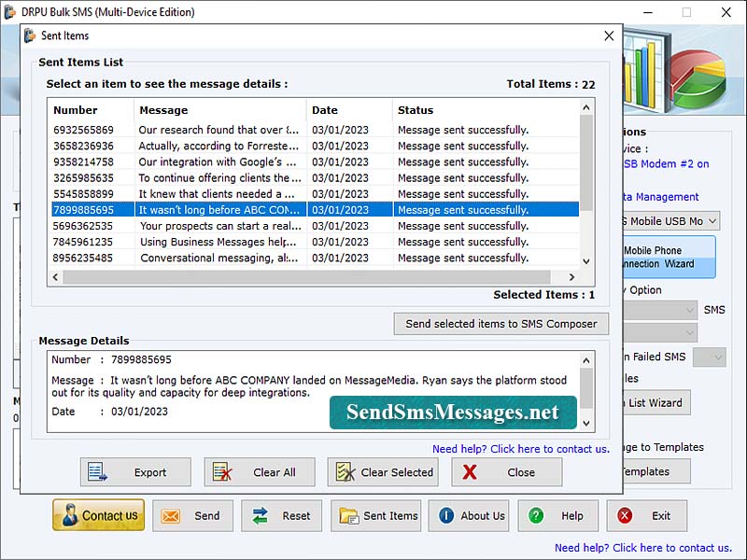Open Contact us via the person icon
Image resolution: width=747 pixels, height=560 pixels.
pyautogui.click(x=70, y=515)
